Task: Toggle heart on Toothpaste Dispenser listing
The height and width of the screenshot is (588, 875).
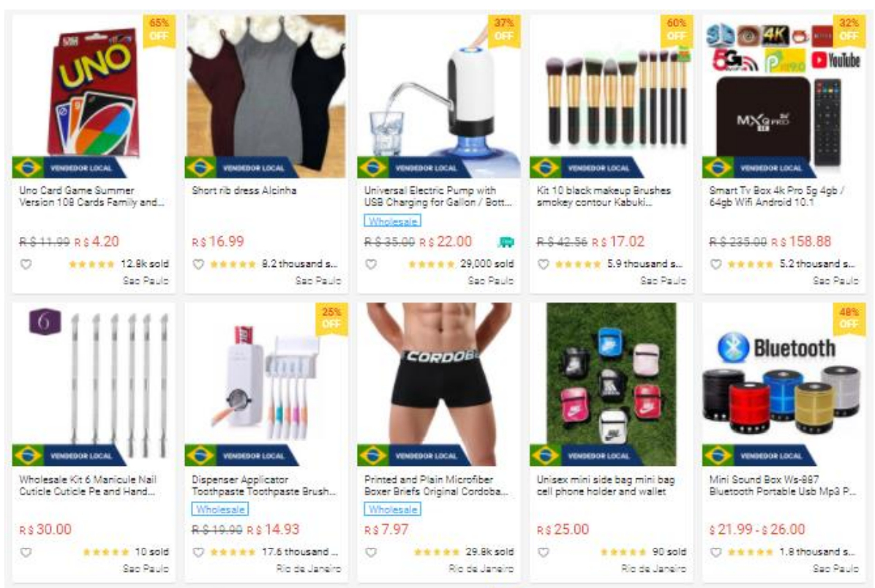Action: pyautogui.click(x=198, y=552)
